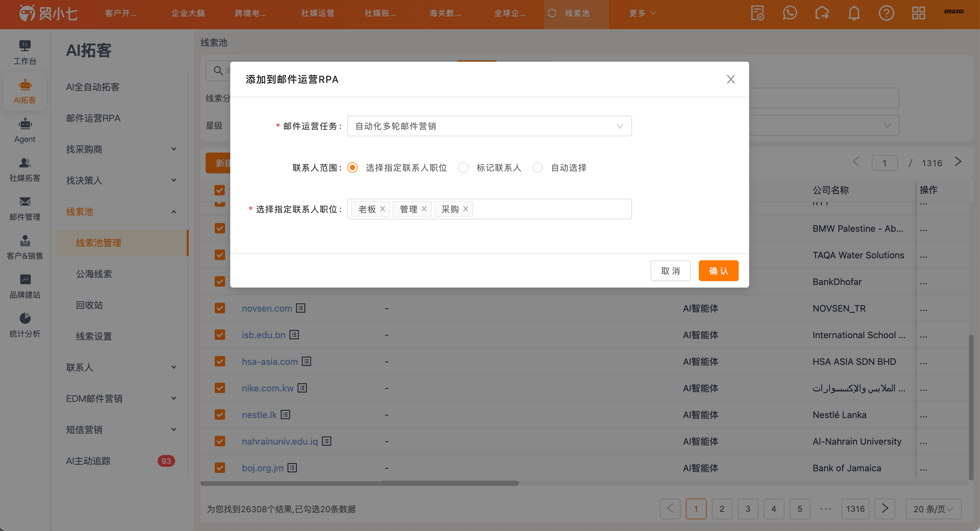Click the detail icon beside nestle.lk
Image resolution: width=980 pixels, height=531 pixels.
click(x=285, y=414)
